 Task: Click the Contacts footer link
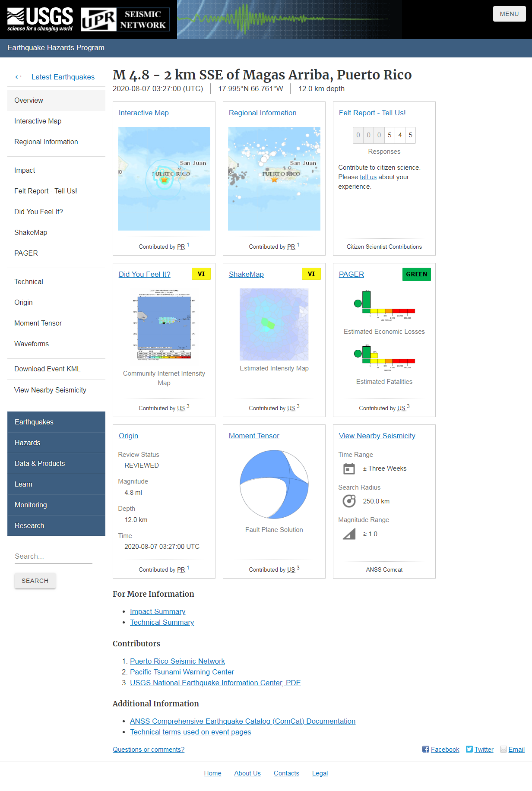(286, 773)
